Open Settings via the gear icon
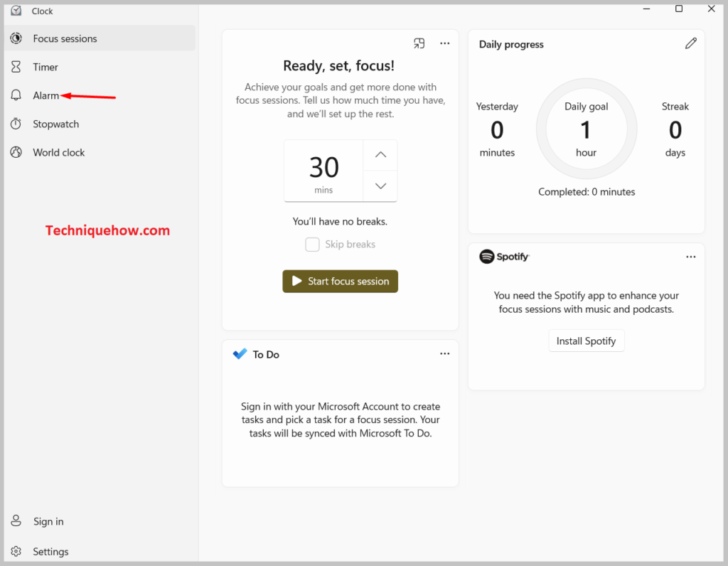 click(x=16, y=551)
